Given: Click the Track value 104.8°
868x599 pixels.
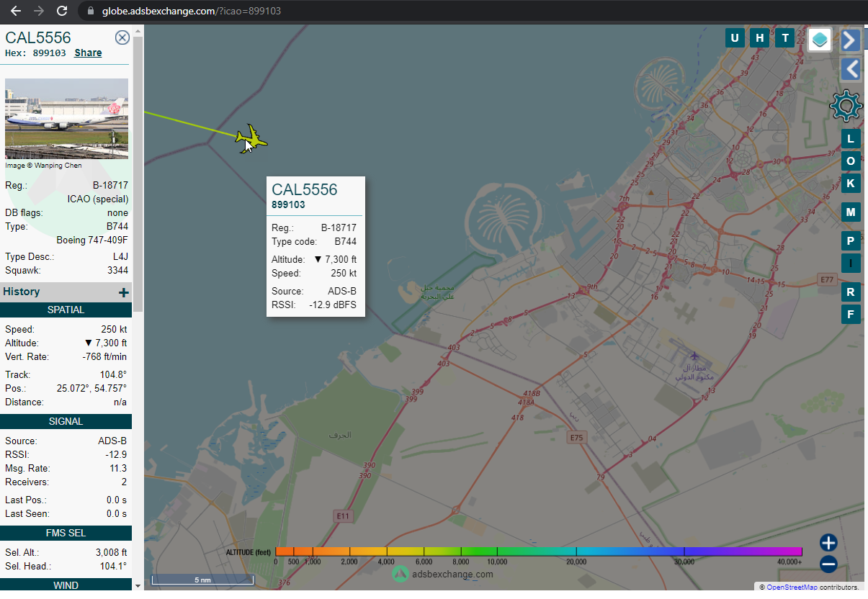Looking at the screenshot, I should [x=112, y=375].
